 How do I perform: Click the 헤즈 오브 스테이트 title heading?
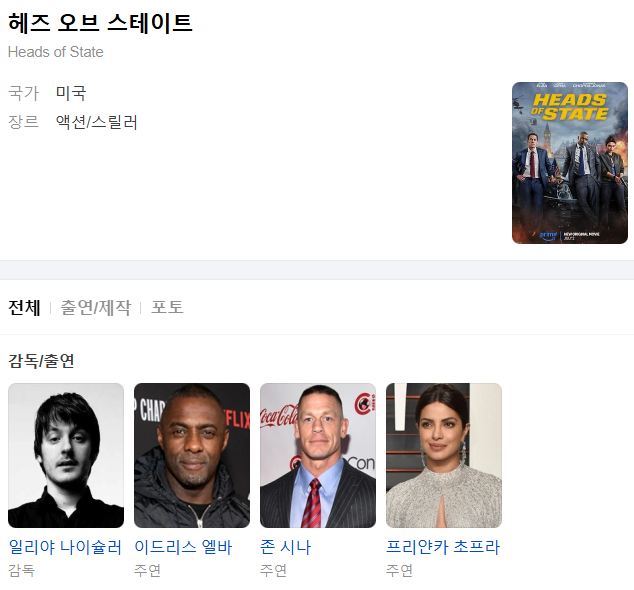tap(100, 23)
